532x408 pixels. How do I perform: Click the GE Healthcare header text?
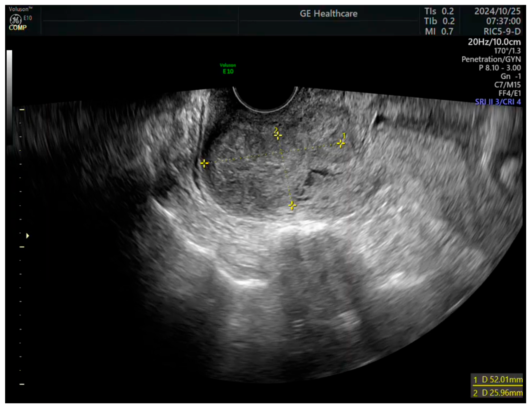tap(328, 14)
